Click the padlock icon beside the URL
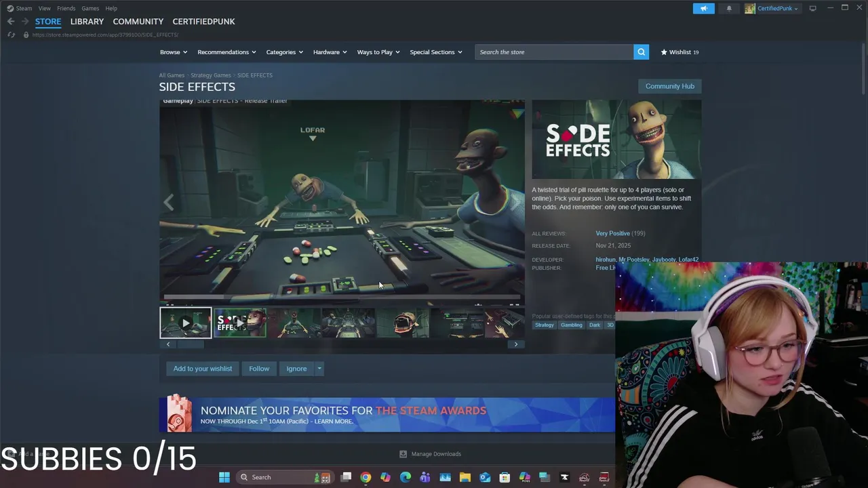Screen dimensions: 868x488 [x=26, y=35]
